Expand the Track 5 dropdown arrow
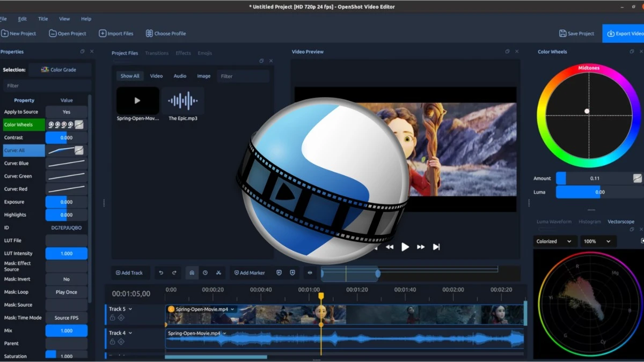 130,309
